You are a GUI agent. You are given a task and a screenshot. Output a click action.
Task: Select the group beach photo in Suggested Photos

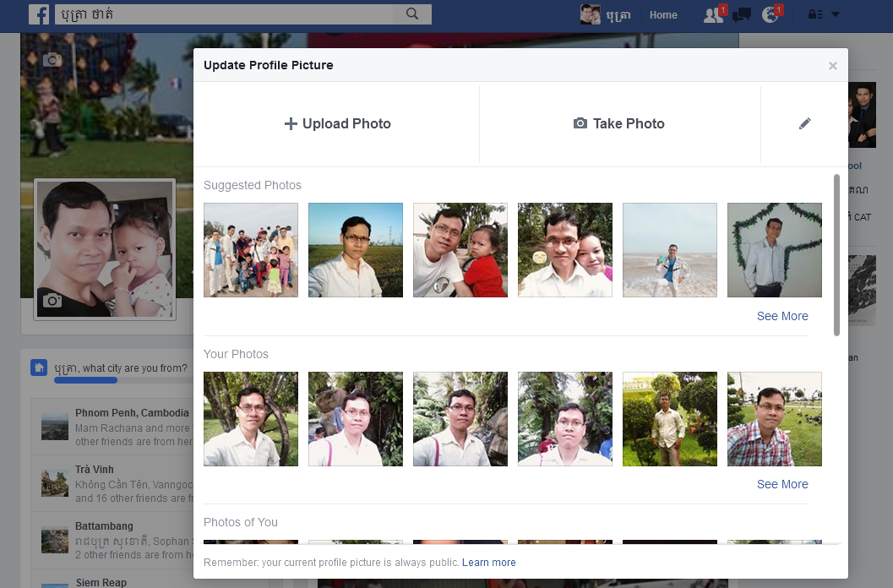click(251, 250)
